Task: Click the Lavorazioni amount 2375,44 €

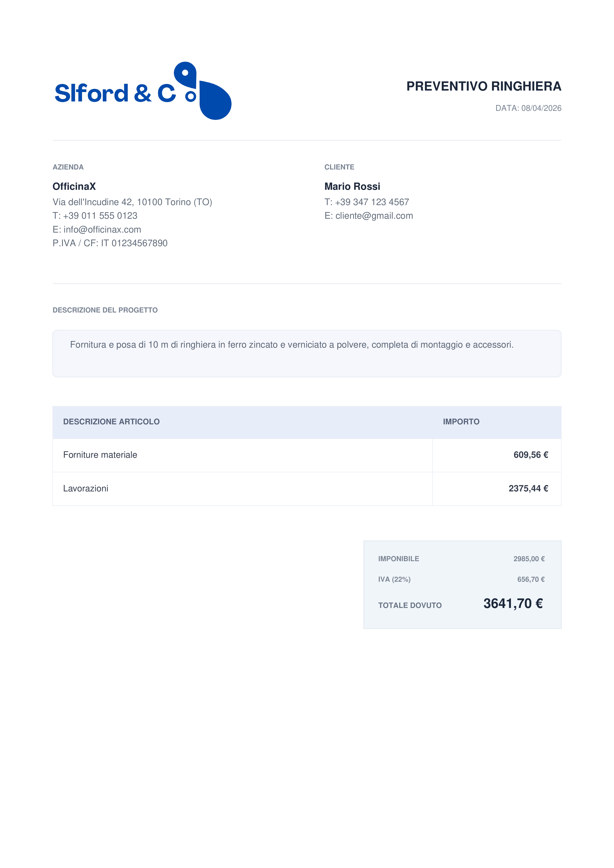Action: (528, 488)
